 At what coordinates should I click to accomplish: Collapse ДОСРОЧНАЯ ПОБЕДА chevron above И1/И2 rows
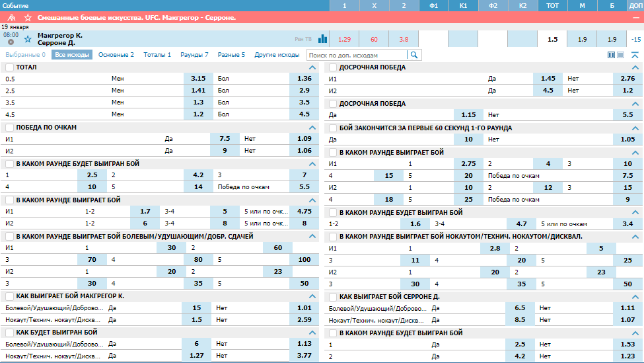[x=635, y=67]
